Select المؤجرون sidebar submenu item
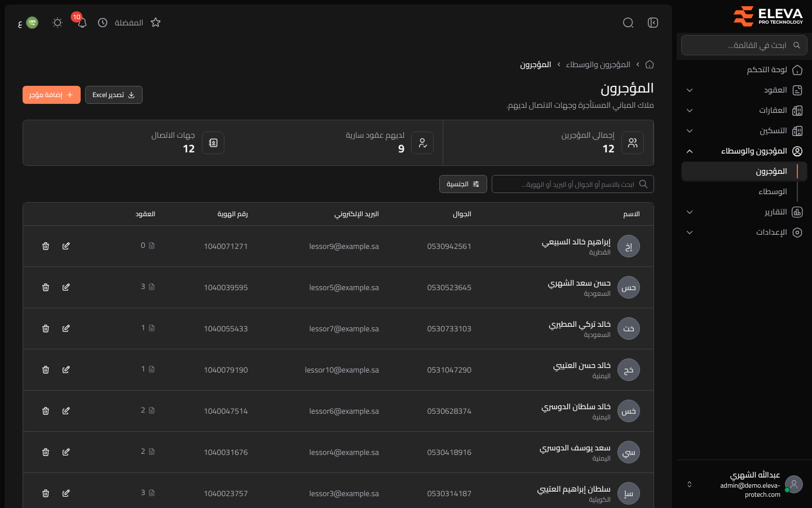812x508 pixels. (744, 172)
